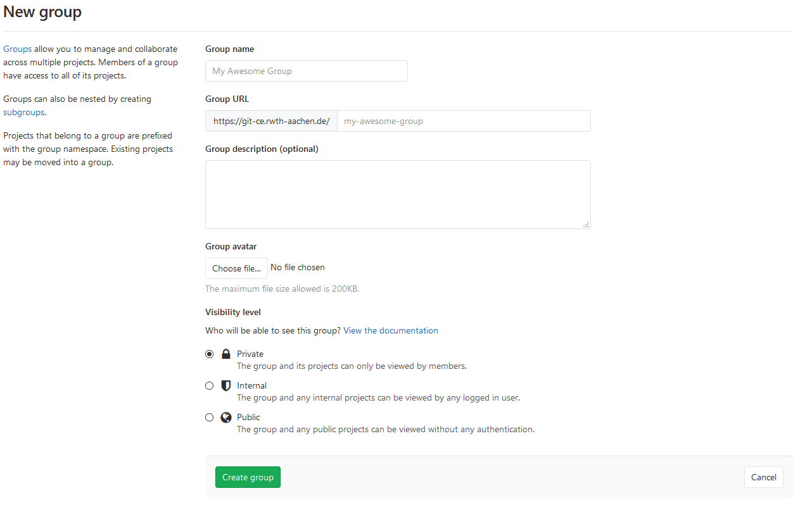Select the Private visibility radio button

tap(210, 354)
